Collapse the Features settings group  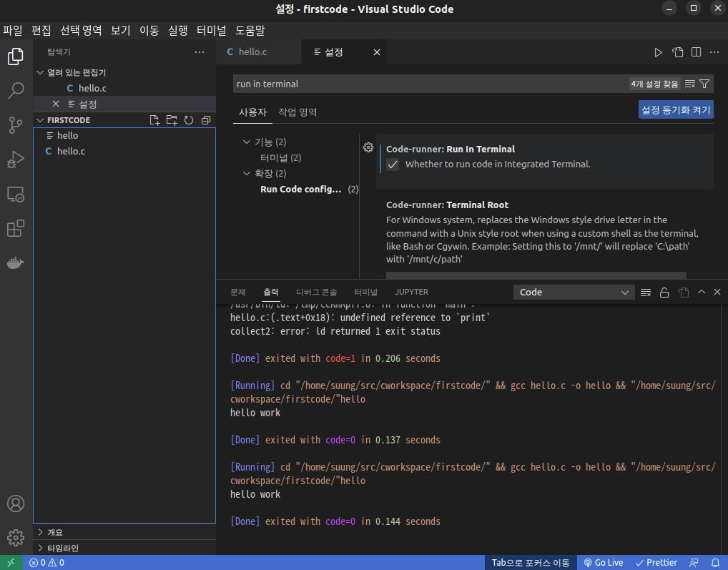point(247,142)
